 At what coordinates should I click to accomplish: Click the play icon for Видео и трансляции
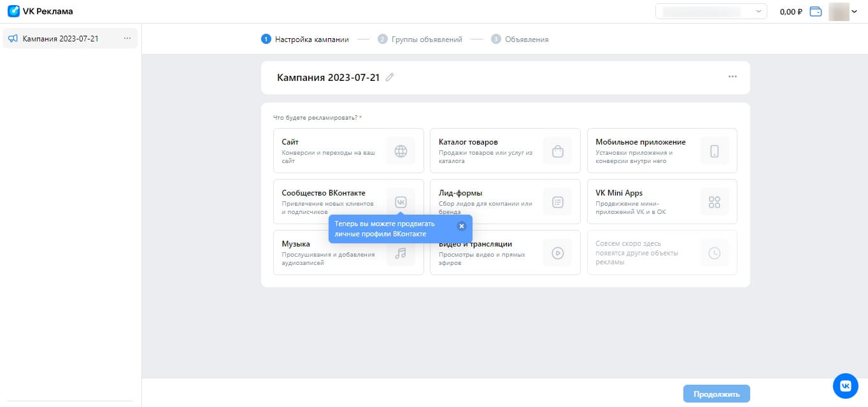point(557,253)
